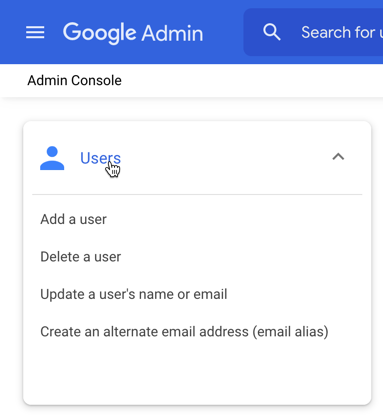Collapse the Users card with chevron
The width and height of the screenshot is (383, 415).
point(338,157)
